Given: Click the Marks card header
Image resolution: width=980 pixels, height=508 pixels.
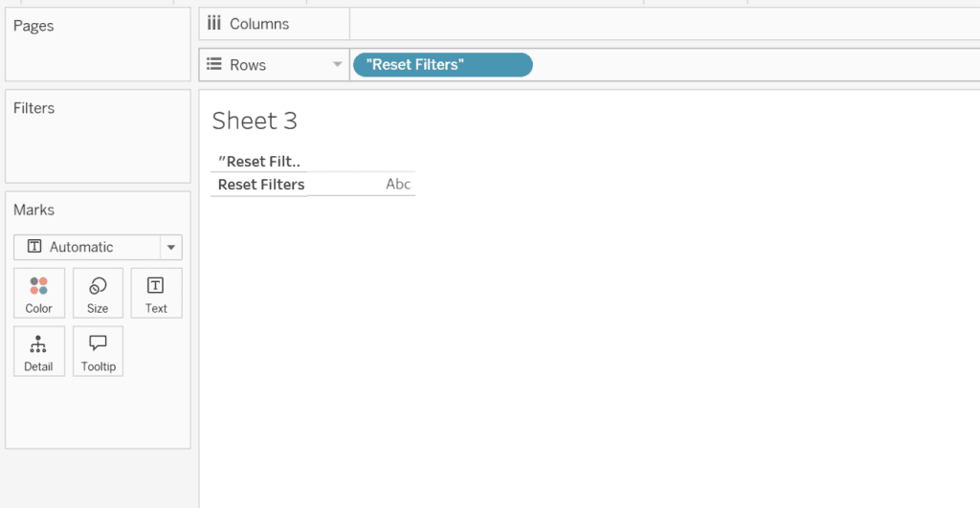Looking at the screenshot, I should [34, 210].
